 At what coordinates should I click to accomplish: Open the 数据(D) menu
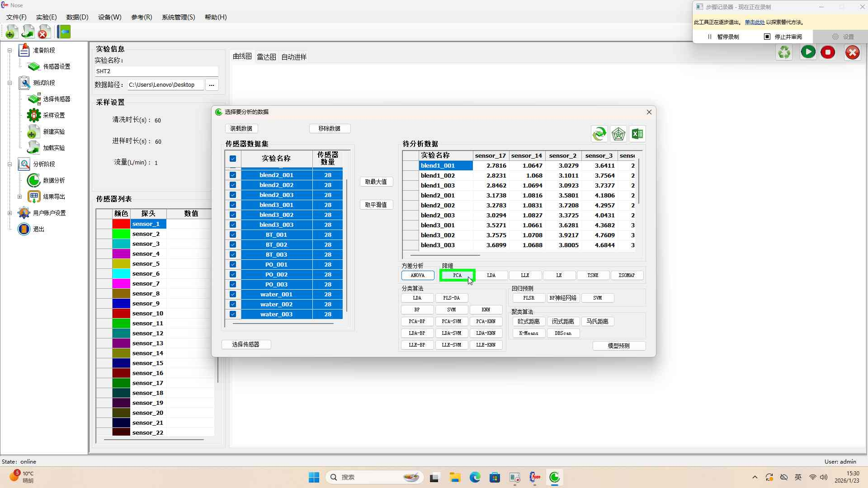tap(77, 17)
